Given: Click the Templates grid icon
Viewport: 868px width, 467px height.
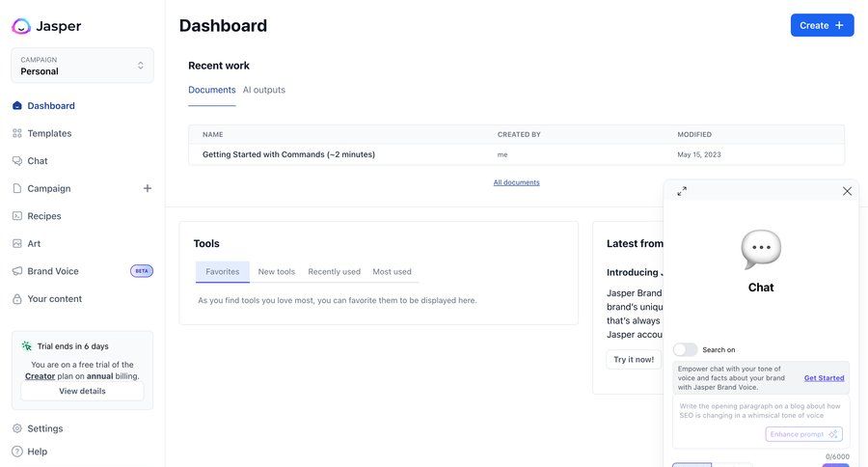Looking at the screenshot, I should click(17, 133).
